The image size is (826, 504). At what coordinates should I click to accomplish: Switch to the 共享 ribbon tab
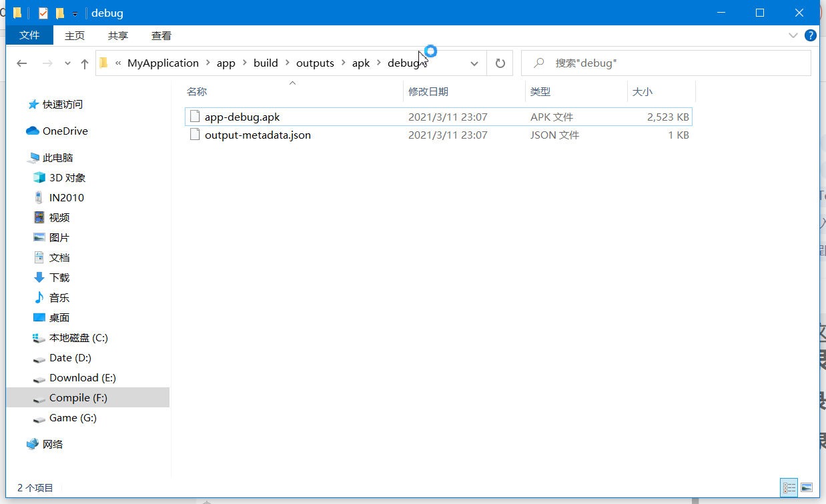118,36
